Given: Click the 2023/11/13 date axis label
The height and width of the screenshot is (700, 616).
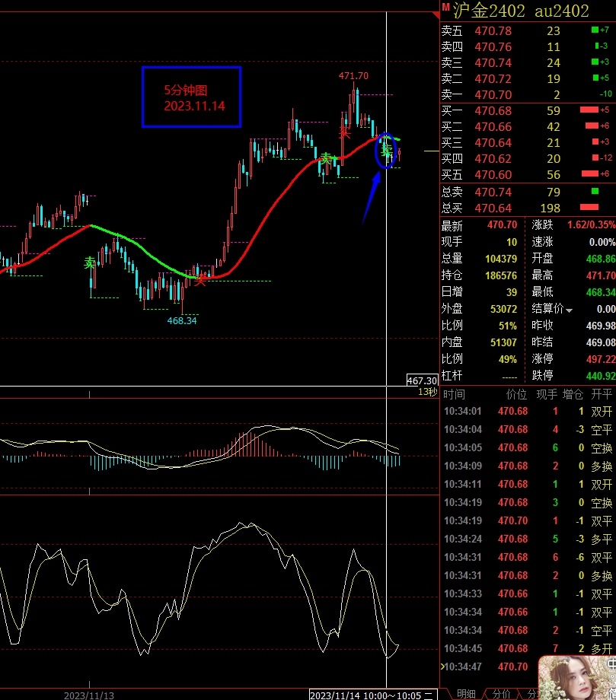Looking at the screenshot, I should point(89,695).
